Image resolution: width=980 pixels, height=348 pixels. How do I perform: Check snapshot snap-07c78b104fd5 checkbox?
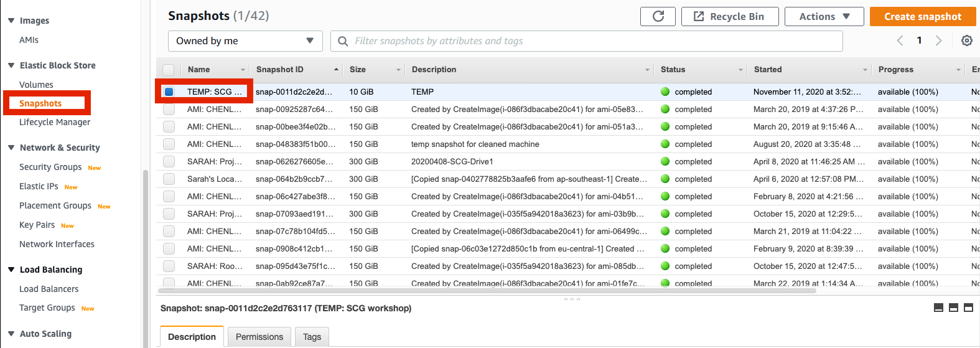point(169,231)
